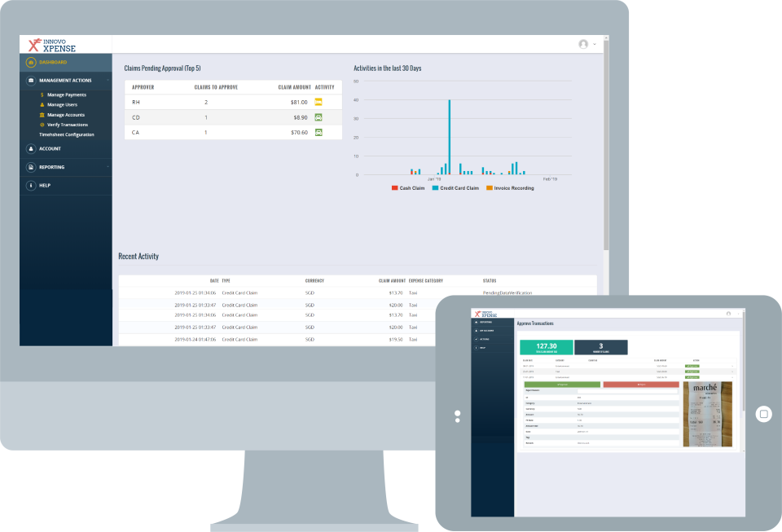Toggle Credit Card Claim blue legend swatch
This screenshot has height=532, width=782.
pyautogui.click(x=435, y=188)
